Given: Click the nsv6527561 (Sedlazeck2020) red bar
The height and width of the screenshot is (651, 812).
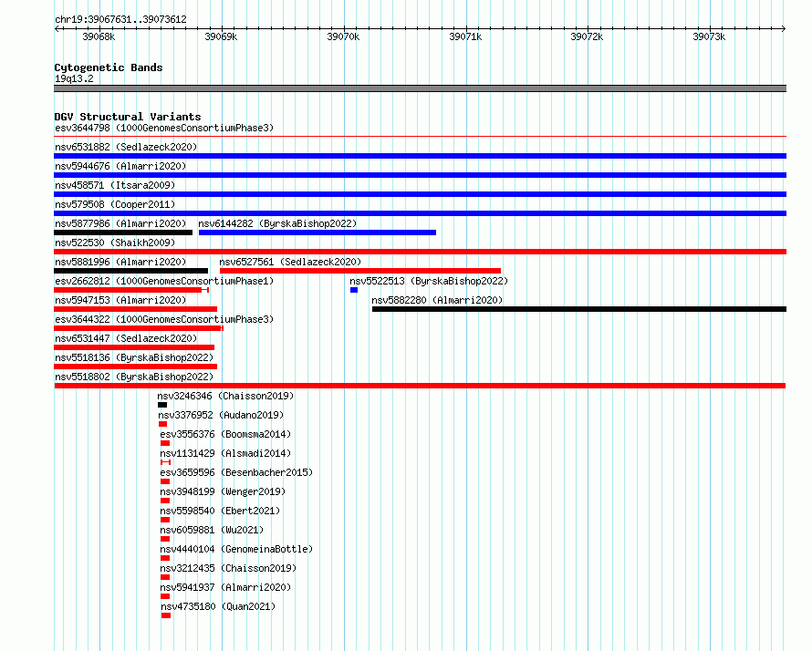Looking at the screenshot, I should 360,271.
